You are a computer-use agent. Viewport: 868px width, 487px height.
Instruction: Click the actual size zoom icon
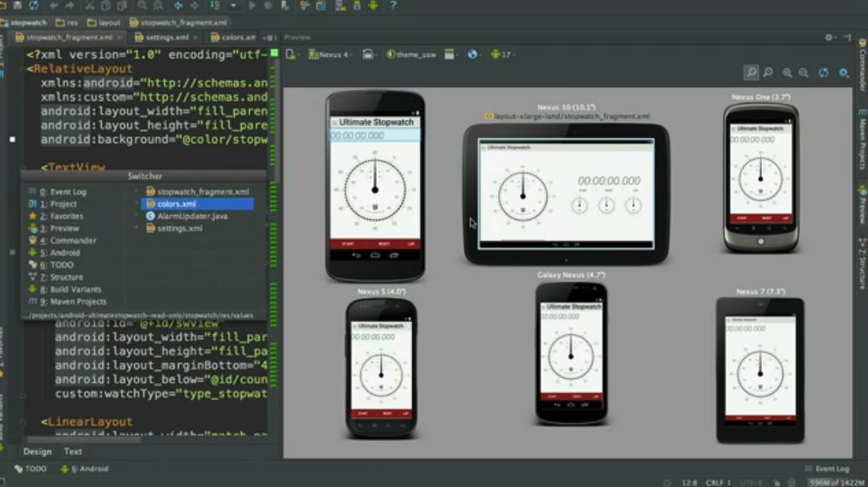[769, 73]
